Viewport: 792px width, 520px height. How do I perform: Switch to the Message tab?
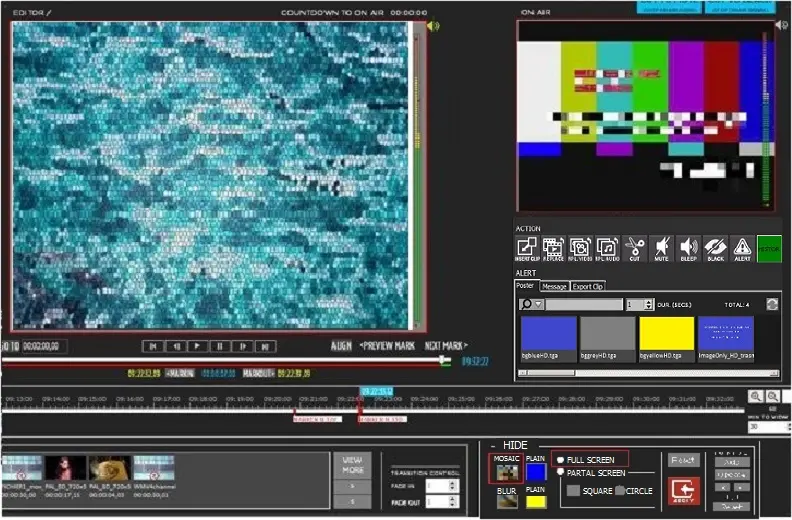pyautogui.click(x=554, y=286)
